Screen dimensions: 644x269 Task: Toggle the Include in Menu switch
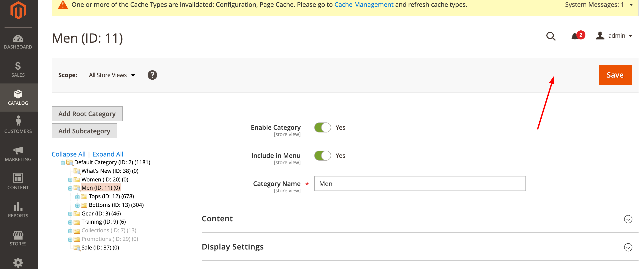pyautogui.click(x=322, y=156)
